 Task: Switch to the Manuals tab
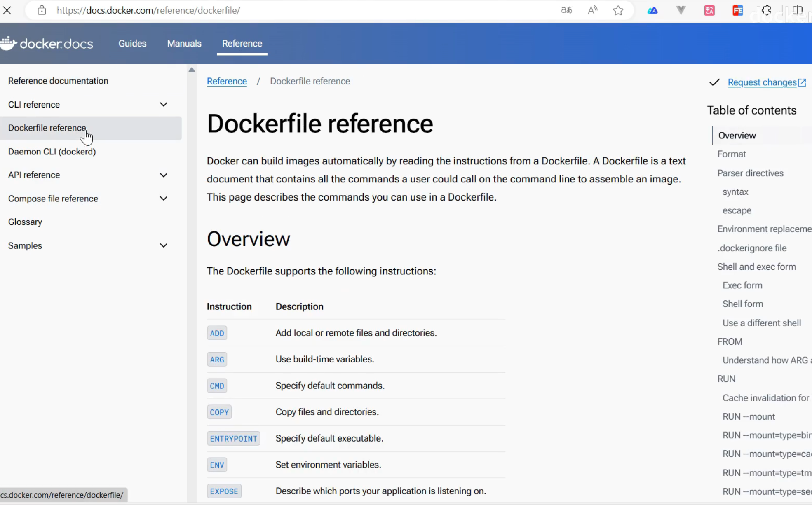[184, 44]
